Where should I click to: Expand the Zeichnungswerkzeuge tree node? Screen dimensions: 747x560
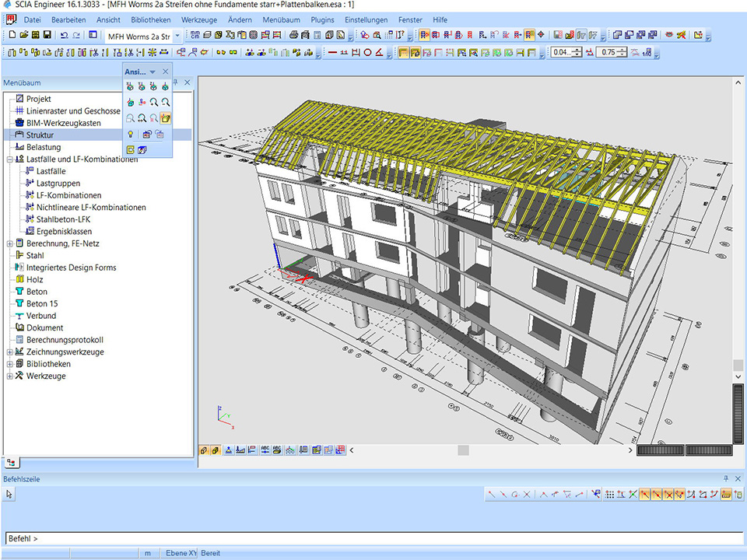[x=9, y=352]
